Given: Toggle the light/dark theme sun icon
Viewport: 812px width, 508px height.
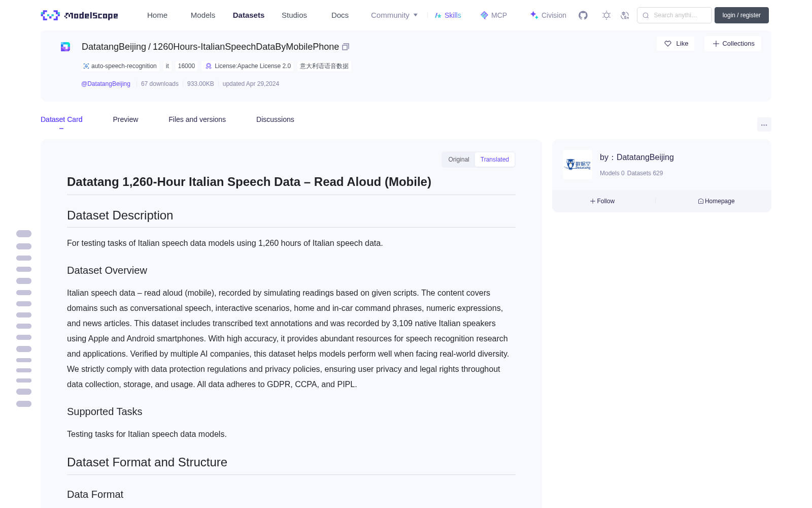Looking at the screenshot, I should (x=606, y=15).
